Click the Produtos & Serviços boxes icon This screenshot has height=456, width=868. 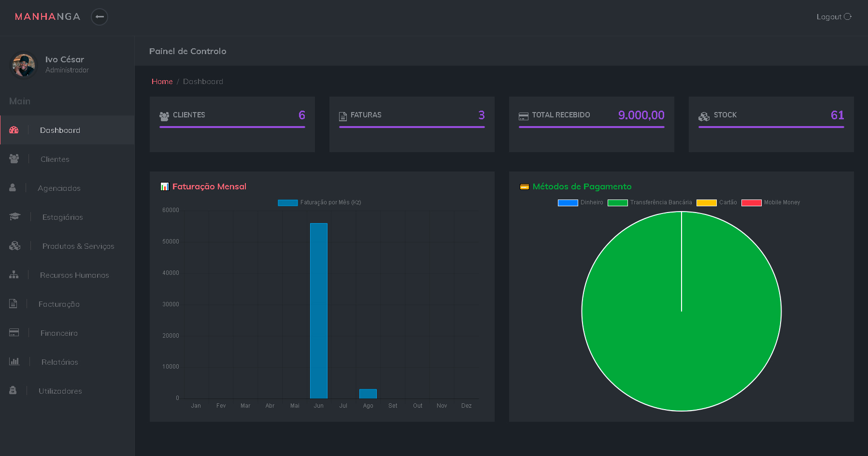[x=15, y=246]
